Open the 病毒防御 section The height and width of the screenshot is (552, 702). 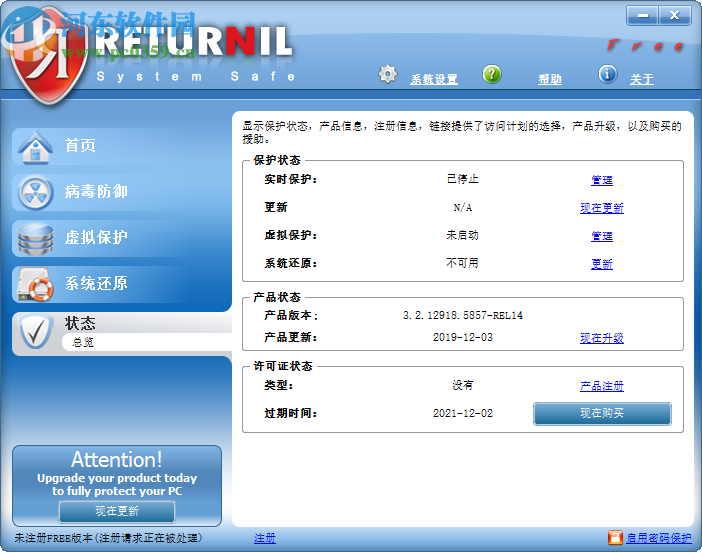coord(121,193)
